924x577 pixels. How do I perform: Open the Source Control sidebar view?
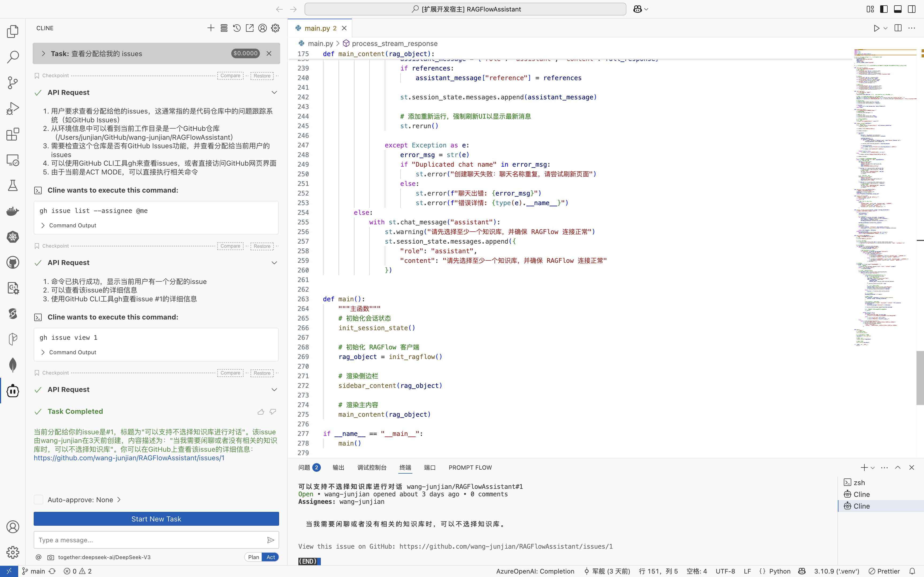(x=13, y=83)
